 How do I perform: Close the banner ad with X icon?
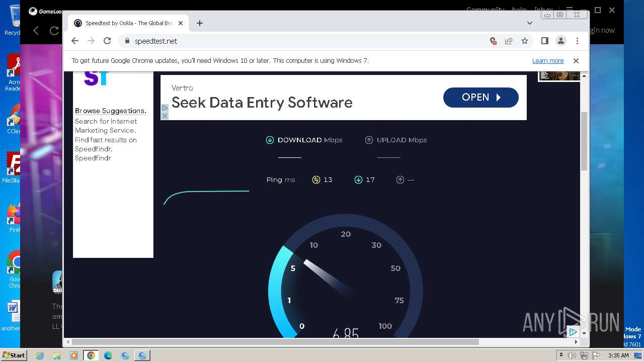(165, 116)
